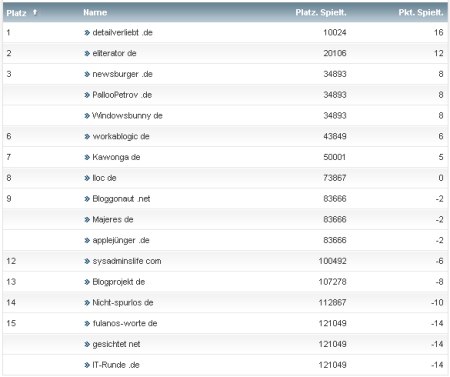Click the arrow icon before Majeres
The height and width of the screenshot is (377, 450).
(87, 219)
